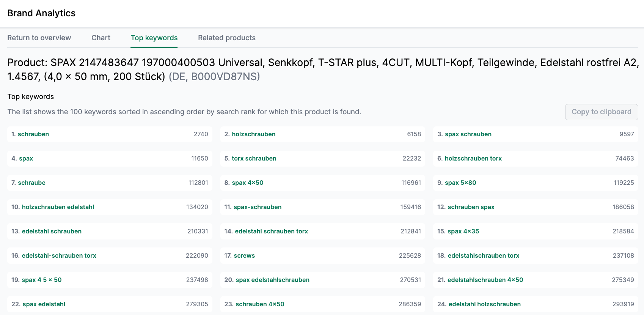Image resolution: width=644 pixels, height=315 pixels.
Task: Go back via Return to overview tab
Action: (x=39, y=38)
